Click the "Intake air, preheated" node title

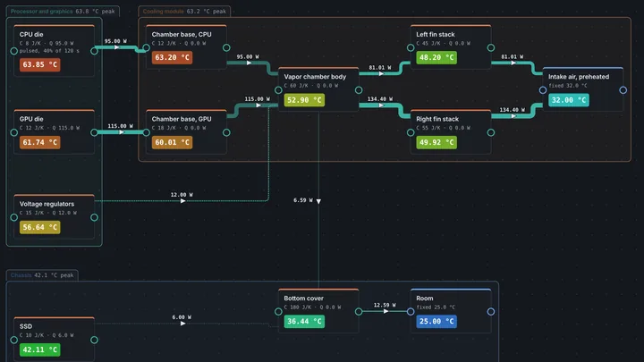tap(579, 77)
